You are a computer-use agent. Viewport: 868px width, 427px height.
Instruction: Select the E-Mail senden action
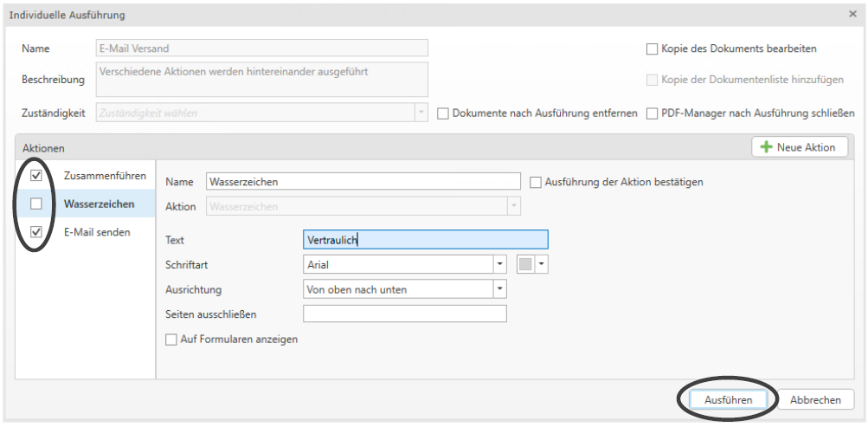pyautogui.click(x=96, y=232)
